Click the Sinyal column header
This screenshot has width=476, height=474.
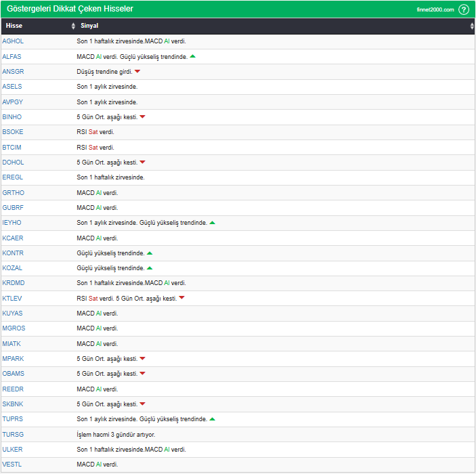coord(90,26)
